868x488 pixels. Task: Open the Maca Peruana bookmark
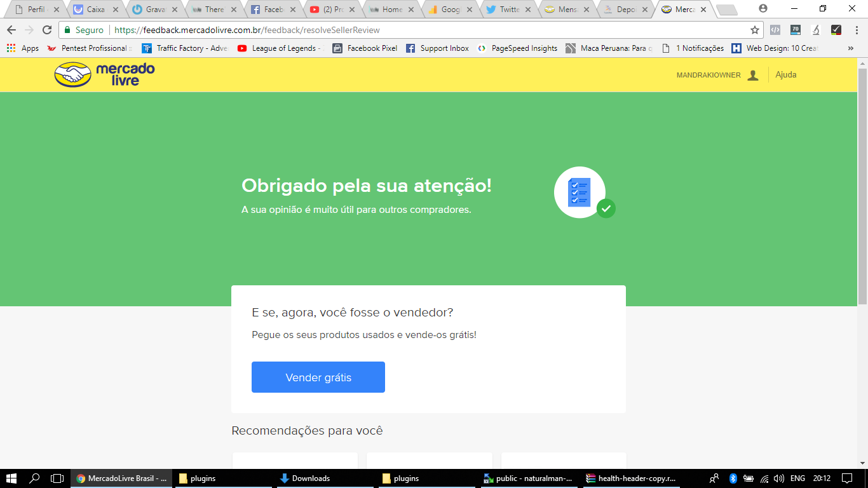609,48
